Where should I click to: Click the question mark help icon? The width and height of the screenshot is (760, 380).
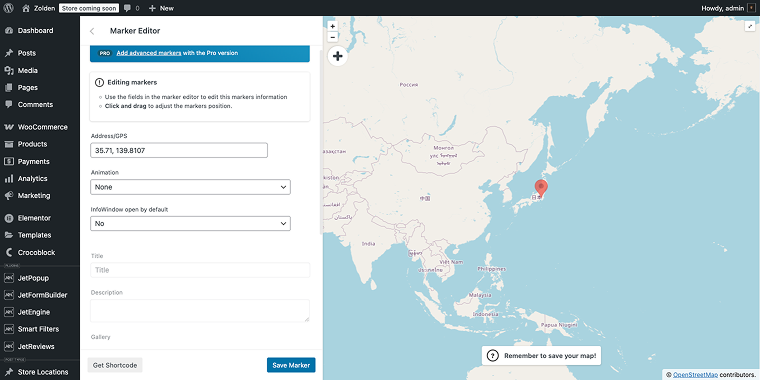click(492, 356)
